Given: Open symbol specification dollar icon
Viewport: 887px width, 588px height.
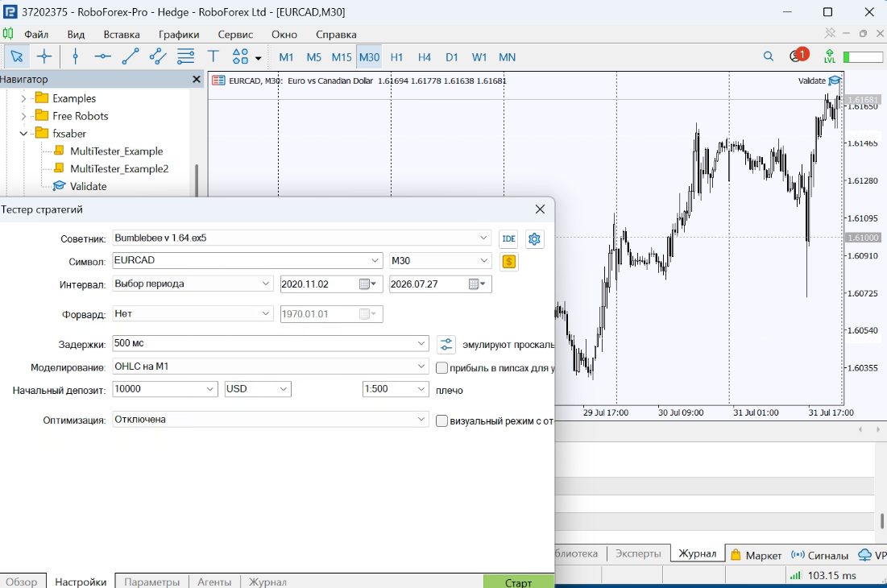Looking at the screenshot, I should [509, 261].
